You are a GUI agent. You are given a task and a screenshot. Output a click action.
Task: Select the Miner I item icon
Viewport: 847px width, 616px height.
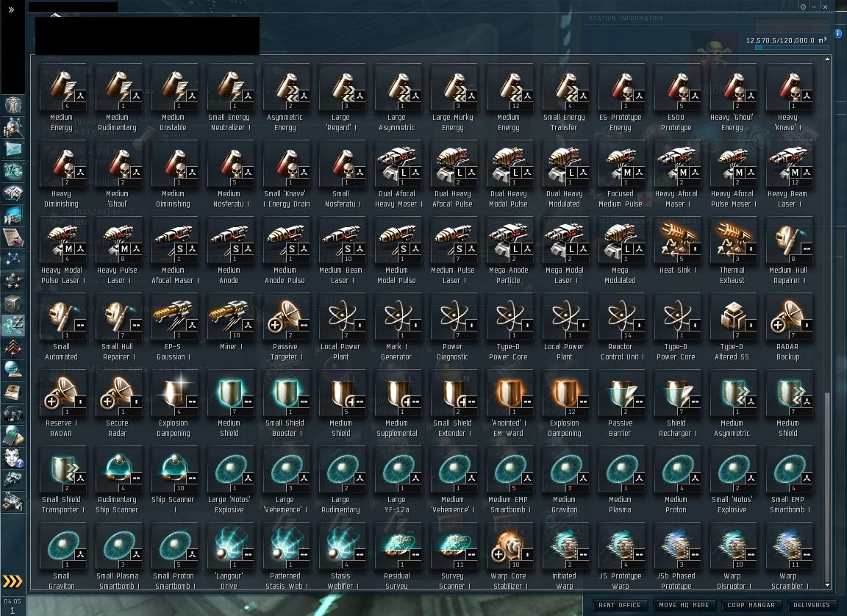click(x=231, y=318)
